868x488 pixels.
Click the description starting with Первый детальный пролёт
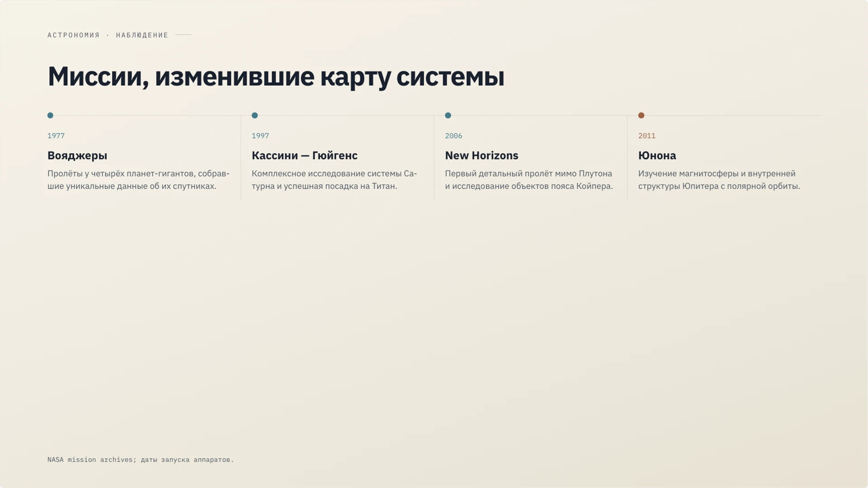click(x=529, y=180)
